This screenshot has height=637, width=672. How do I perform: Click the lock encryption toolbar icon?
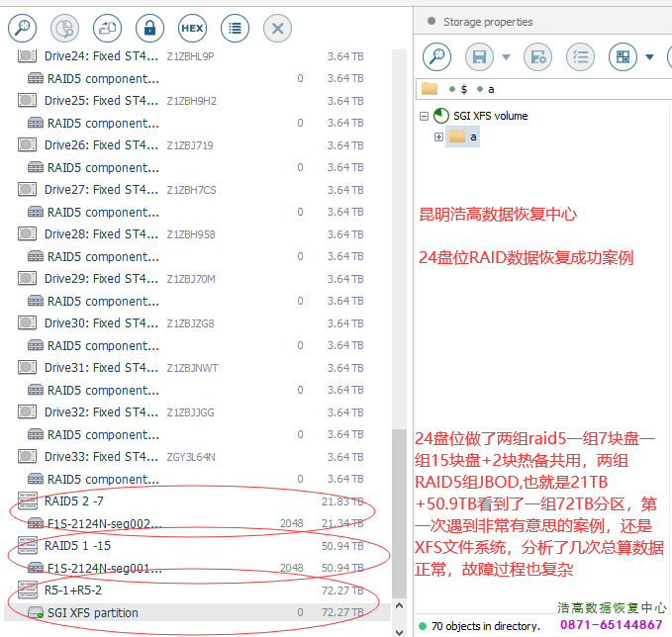click(149, 28)
